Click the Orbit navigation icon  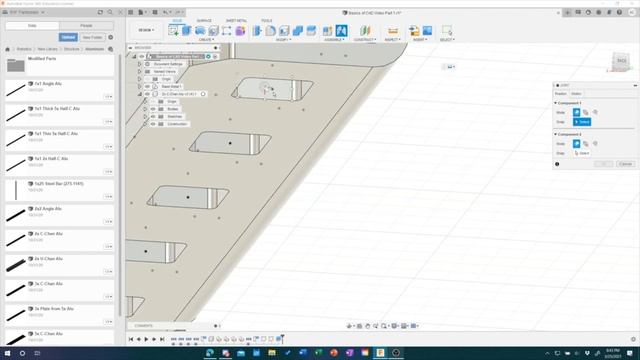click(349, 326)
